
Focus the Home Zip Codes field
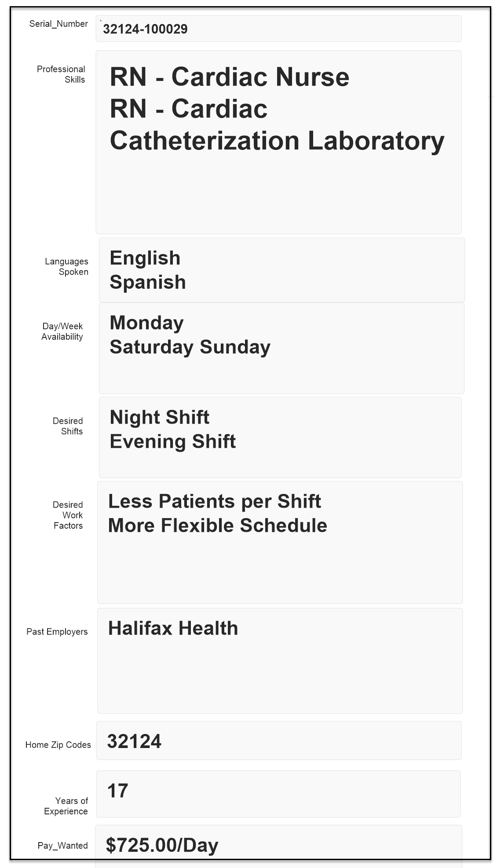pos(278,741)
